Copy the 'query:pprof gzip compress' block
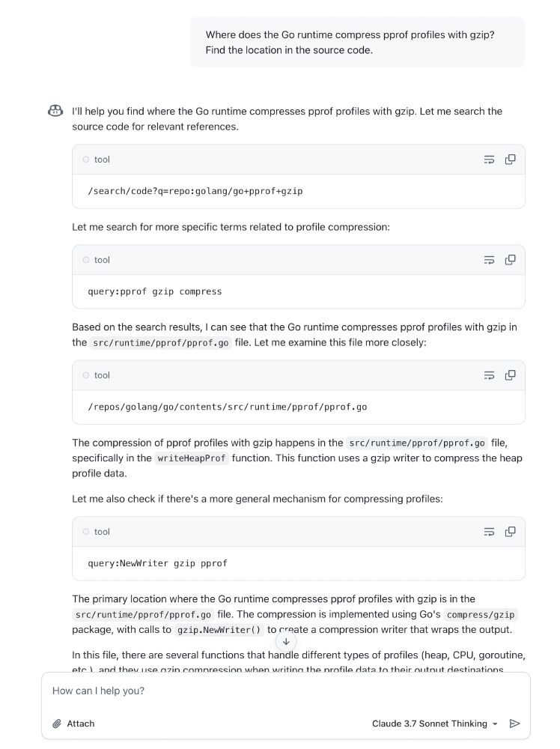Viewport: 560px width, 749px height. (510, 260)
